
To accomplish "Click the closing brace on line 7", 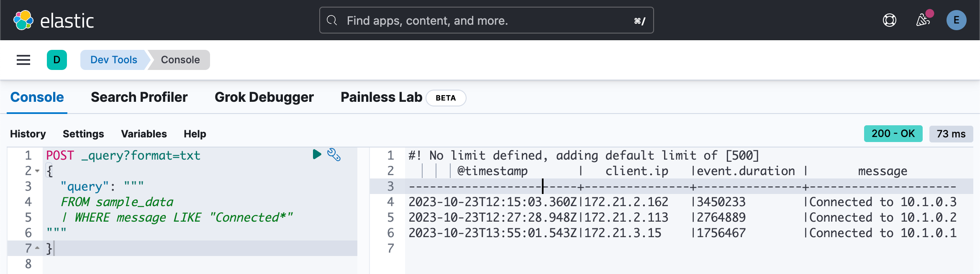I will [49, 248].
